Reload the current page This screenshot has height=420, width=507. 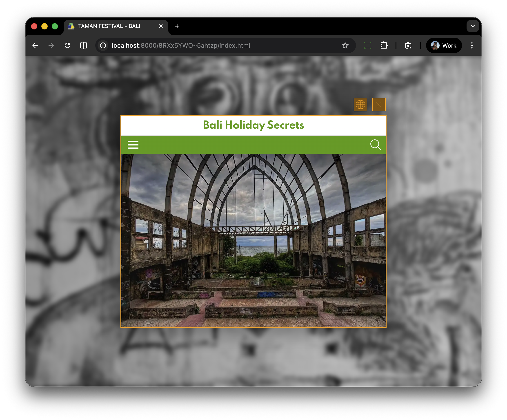click(x=67, y=45)
